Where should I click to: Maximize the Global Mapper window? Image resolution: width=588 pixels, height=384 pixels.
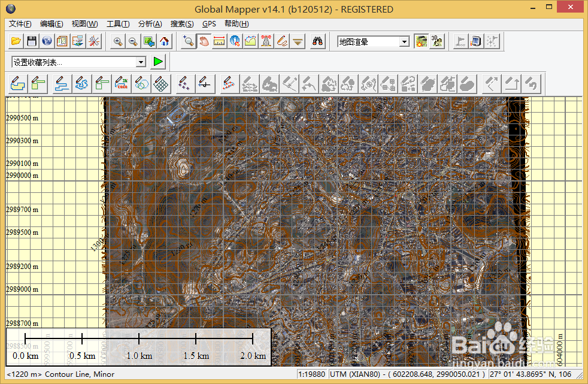[549, 8]
